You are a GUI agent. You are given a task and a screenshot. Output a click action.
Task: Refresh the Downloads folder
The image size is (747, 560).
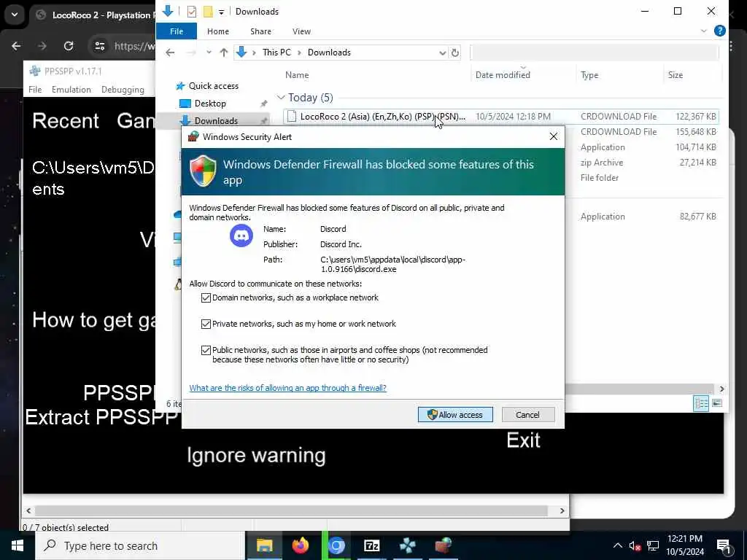(455, 52)
